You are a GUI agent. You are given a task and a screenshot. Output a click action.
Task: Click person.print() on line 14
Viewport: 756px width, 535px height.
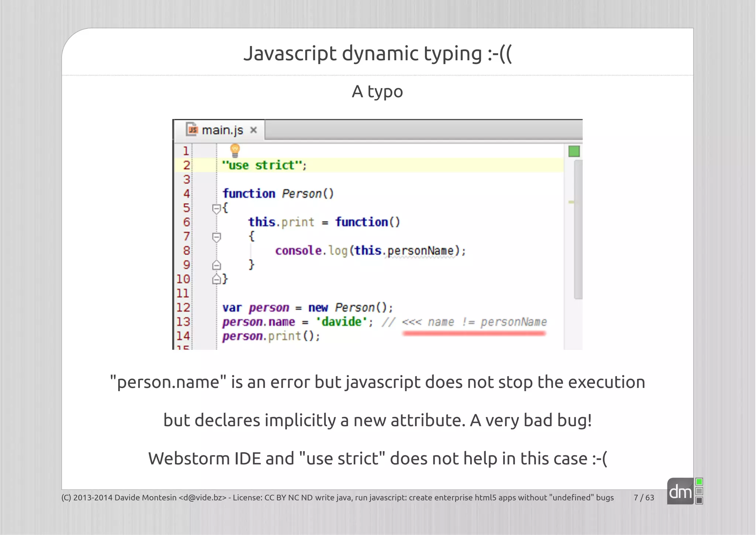[271, 336]
